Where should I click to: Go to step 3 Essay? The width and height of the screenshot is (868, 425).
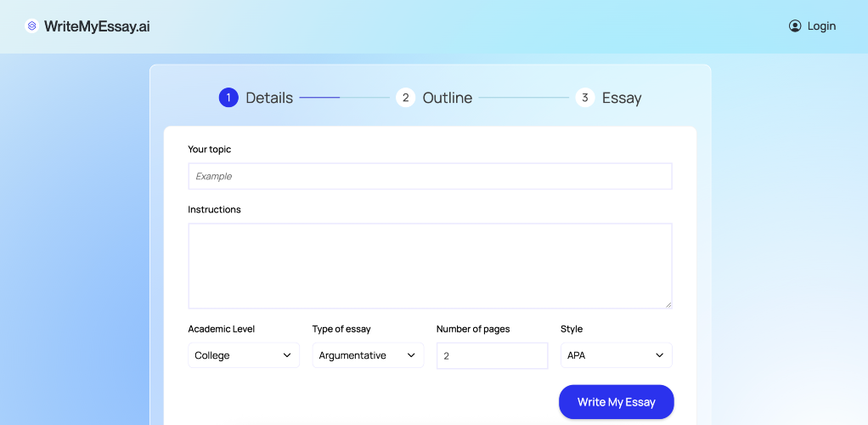point(608,98)
